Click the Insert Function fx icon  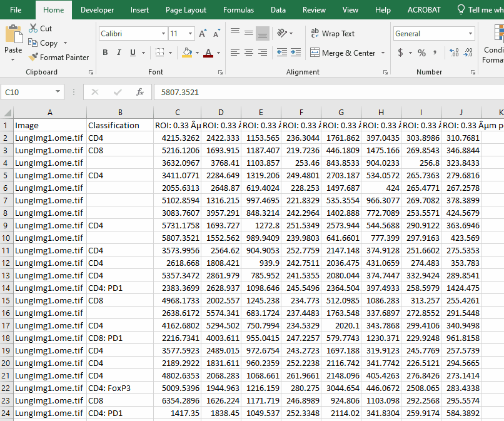[x=140, y=92]
